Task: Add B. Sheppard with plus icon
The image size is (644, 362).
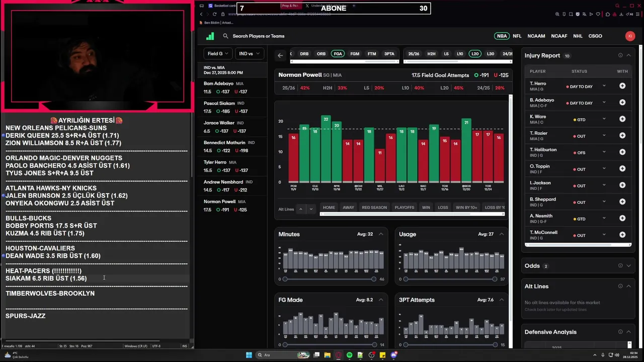Action: [622, 202]
